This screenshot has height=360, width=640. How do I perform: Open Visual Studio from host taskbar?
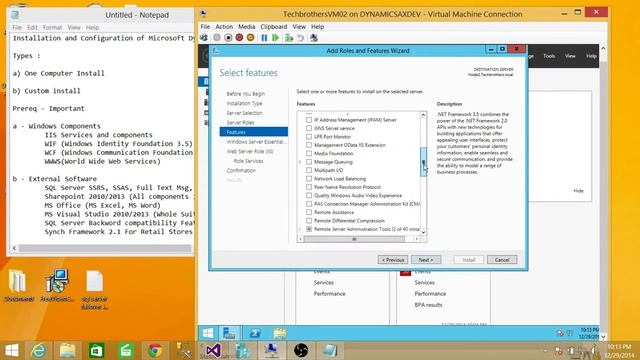pos(213,350)
